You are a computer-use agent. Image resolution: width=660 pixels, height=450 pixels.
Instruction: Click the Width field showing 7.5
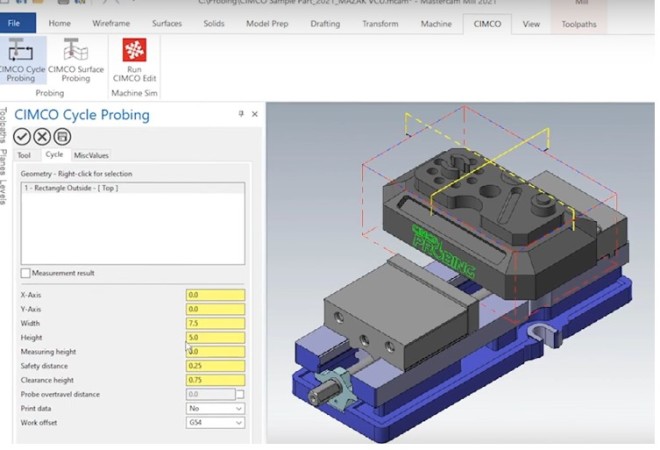pos(215,323)
